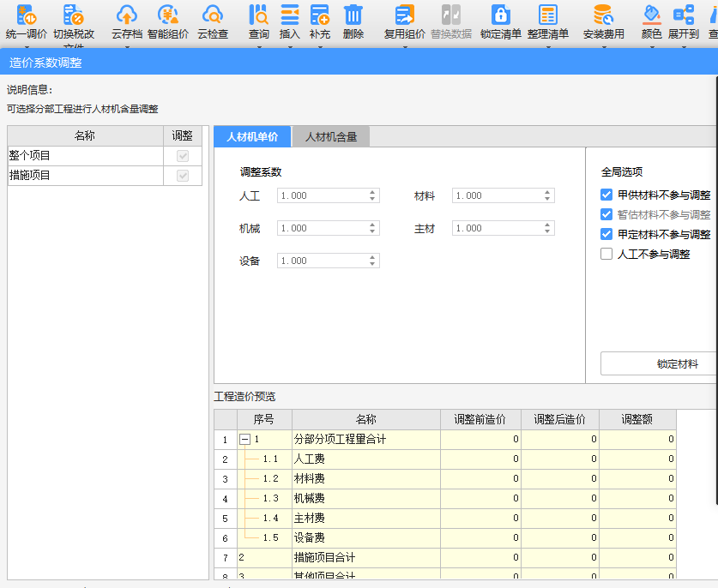The height and width of the screenshot is (588, 718).
Task: Increase 设备 coefficient with up arrow
Action: [x=372, y=258]
